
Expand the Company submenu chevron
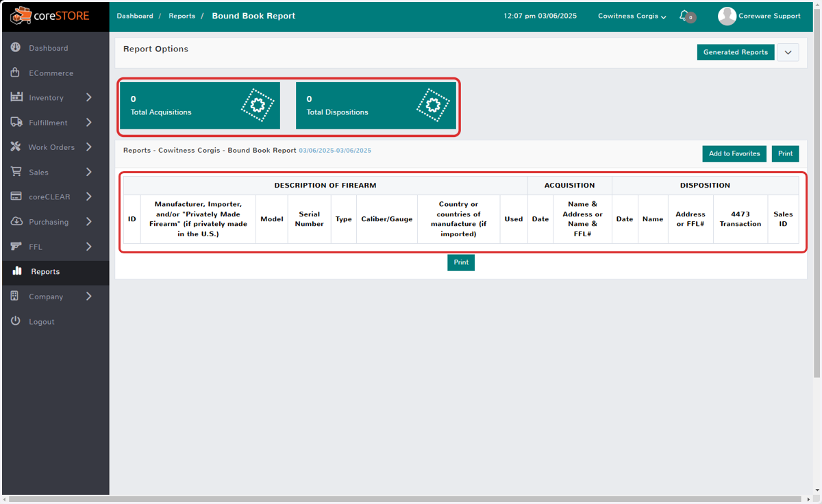click(89, 296)
